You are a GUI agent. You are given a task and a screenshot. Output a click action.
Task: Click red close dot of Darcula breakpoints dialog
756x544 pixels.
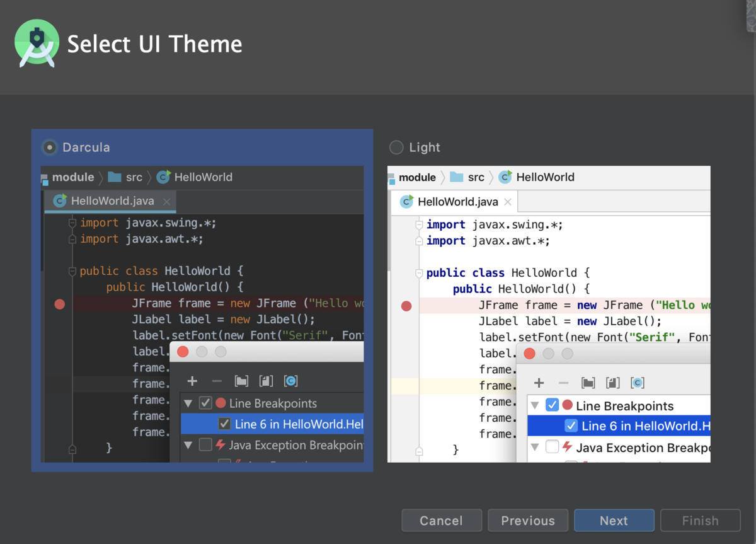(183, 352)
